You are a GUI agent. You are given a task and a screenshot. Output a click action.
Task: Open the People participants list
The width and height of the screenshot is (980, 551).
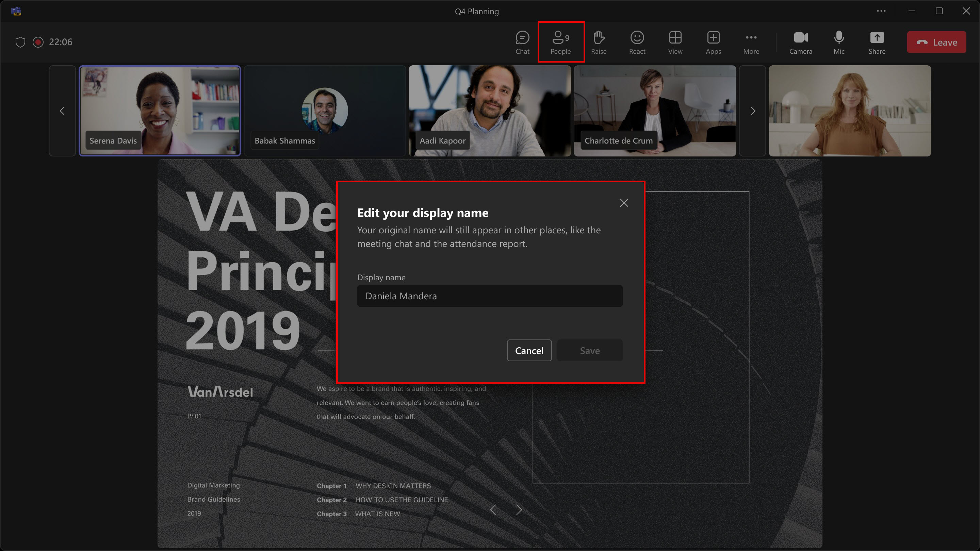[560, 42]
